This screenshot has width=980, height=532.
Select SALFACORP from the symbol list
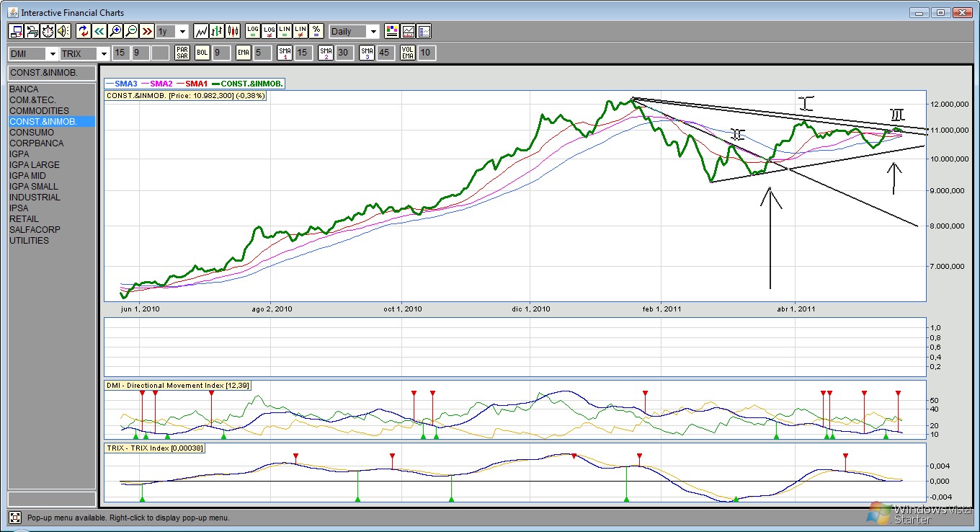[x=35, y=230]
